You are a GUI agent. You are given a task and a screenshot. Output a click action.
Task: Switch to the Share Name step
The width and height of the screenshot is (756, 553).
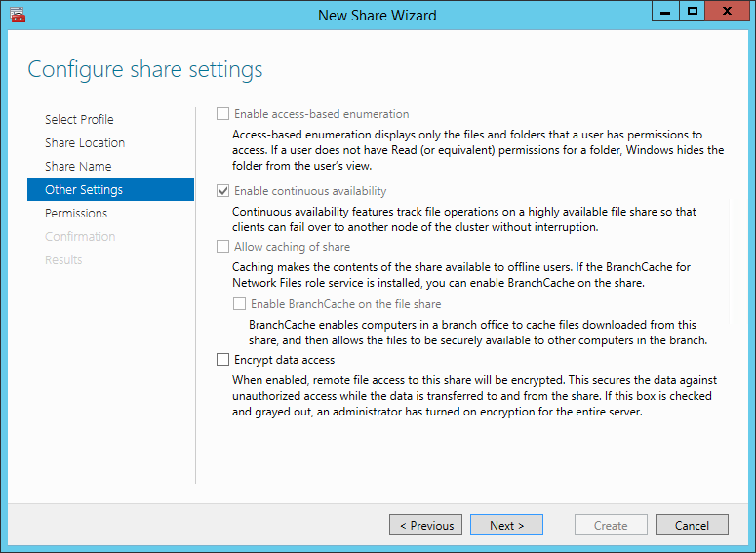78,166
